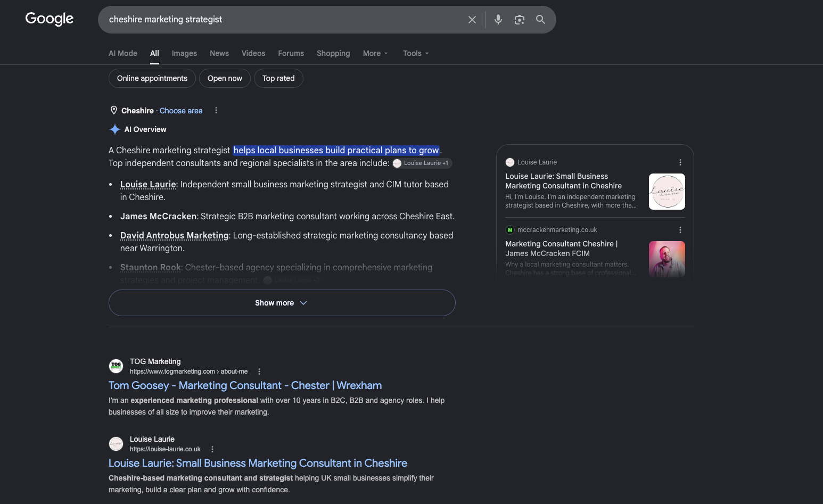Open options for mccrackenmarketing.co.uk source card
The width and height of the screenshot is (823, 504).
pos(680,230)
